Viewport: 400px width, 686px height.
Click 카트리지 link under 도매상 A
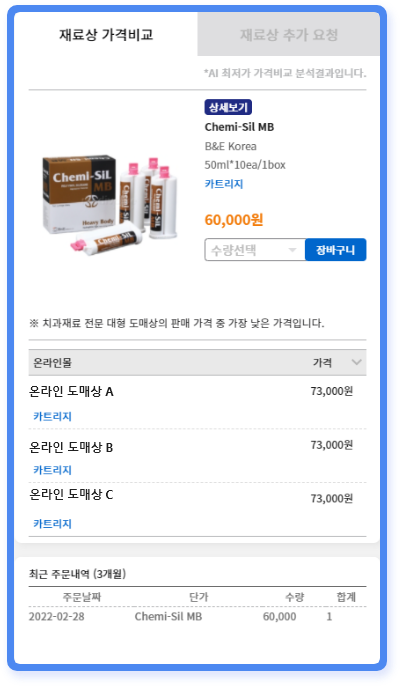(x=53, y=416)
